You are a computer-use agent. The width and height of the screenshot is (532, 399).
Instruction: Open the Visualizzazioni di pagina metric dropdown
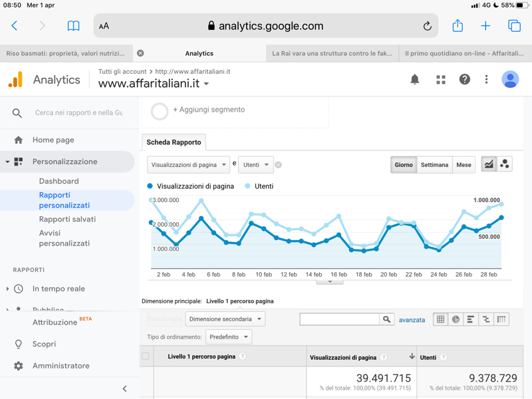[188, 164]
